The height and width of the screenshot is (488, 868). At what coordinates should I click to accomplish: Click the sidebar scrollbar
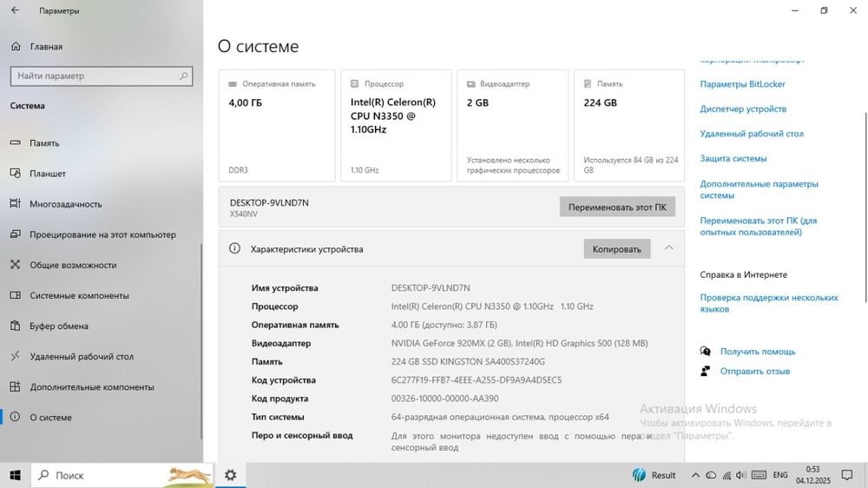tap(201, 341)
